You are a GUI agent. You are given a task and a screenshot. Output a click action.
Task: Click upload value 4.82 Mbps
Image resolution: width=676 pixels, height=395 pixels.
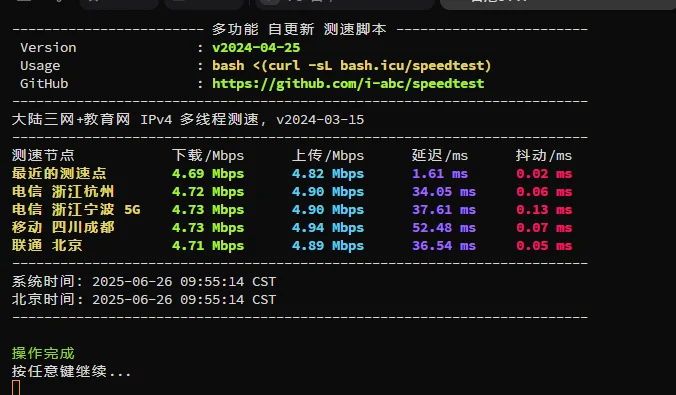(328, 174)
